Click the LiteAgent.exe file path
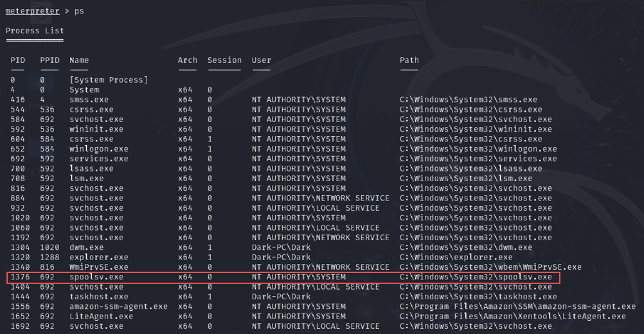644x334 pixels. point(512,317)
